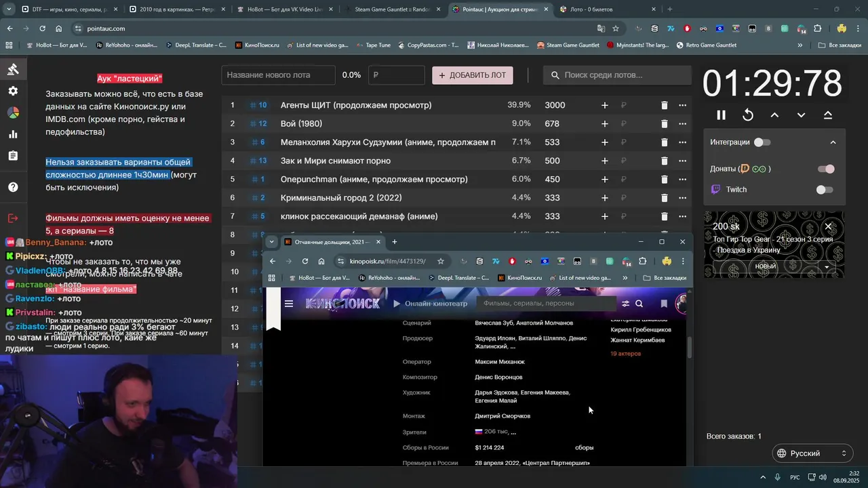
Task: Open settings gear in Pointauc sidebar
Action: pos(13,91)
